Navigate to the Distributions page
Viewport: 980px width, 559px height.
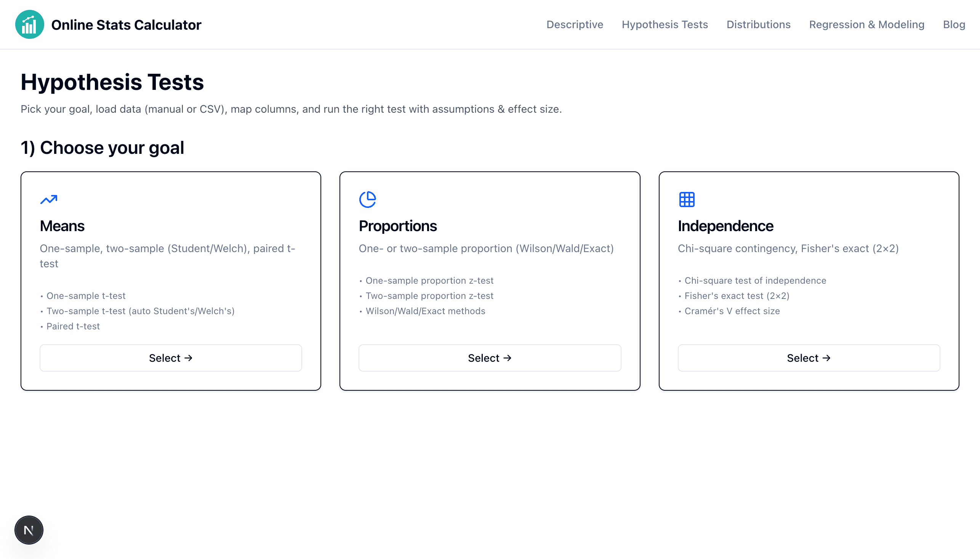[x=758, y=24]
